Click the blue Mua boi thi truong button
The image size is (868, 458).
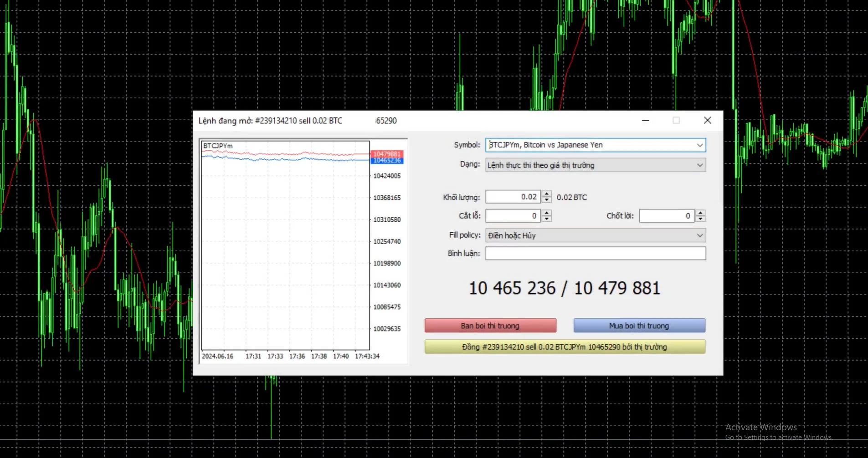coord(639,326)
